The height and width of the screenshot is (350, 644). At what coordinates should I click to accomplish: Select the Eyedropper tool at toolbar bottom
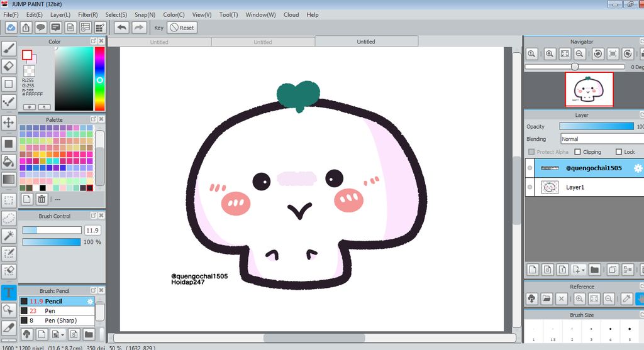tap(9, 328)
